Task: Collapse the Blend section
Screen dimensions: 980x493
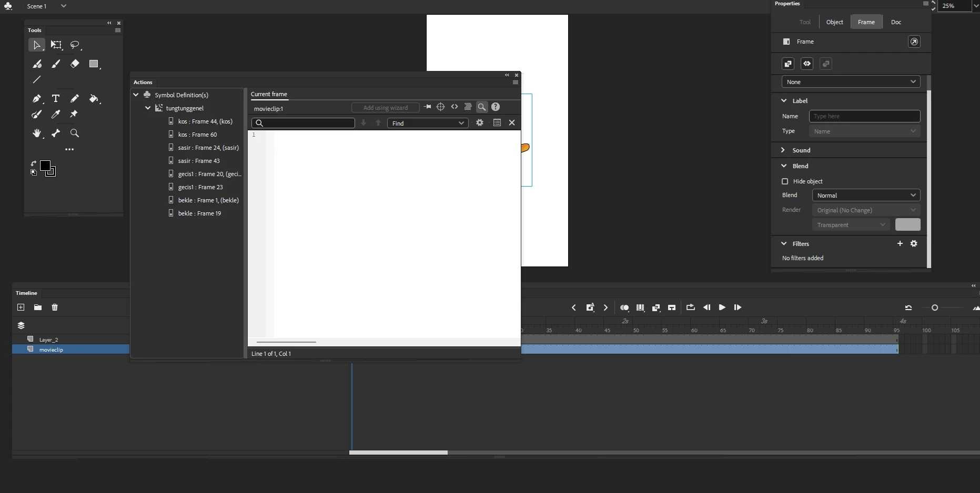Action: point(784,166)
